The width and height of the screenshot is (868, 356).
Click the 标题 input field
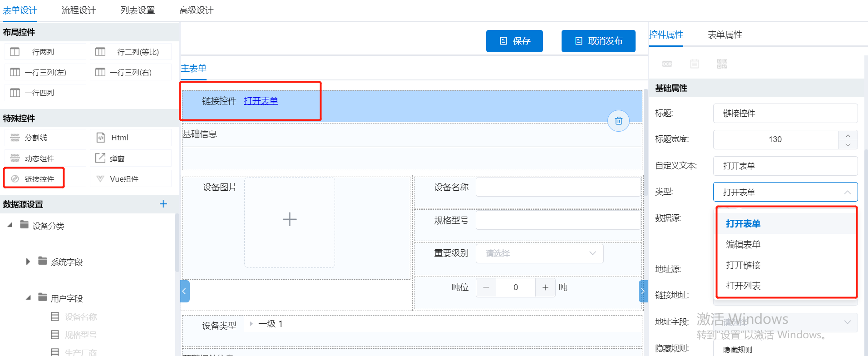tap(785, 114)
